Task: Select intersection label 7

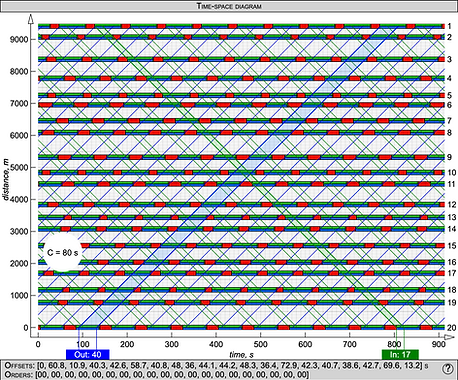Action: point(449,120)
